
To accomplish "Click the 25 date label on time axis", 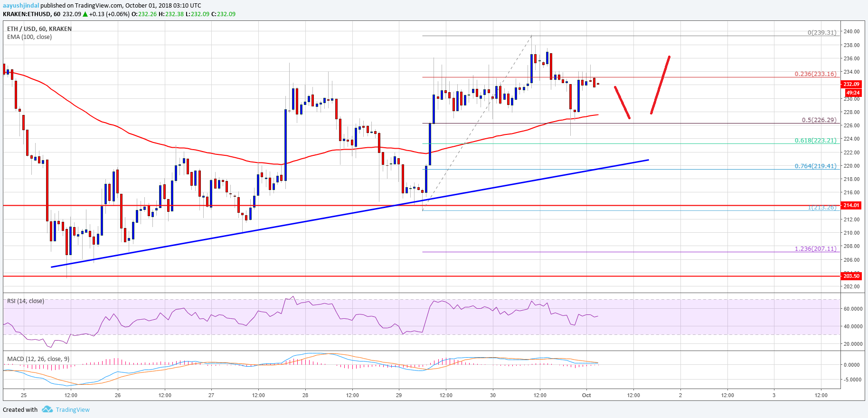I will click(x=24, y=395).
